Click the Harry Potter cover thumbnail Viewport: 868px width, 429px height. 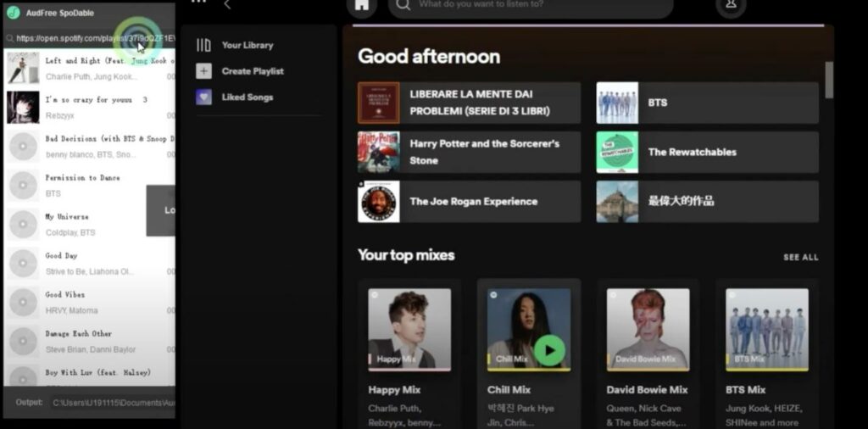[x=379, y=153]
